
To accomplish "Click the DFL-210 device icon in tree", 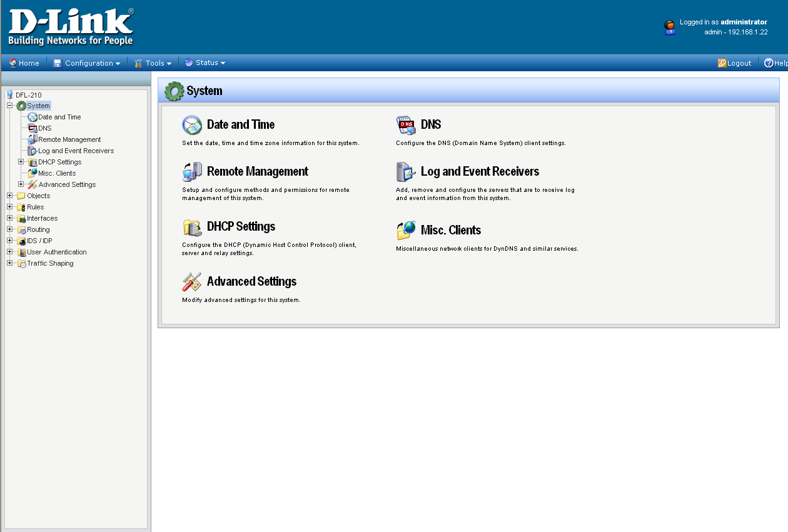I will [9, 95].
